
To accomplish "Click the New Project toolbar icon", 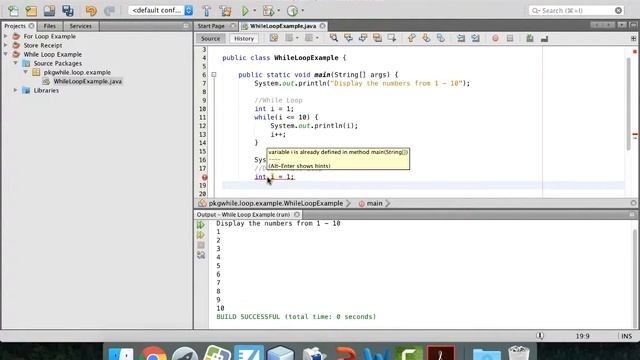I will (31, 11).
